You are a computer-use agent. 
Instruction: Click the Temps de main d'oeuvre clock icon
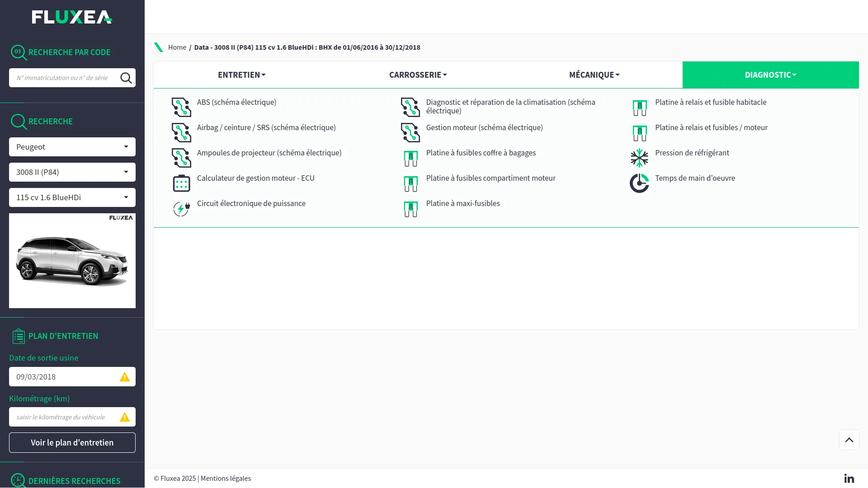pyautogui.click(x=639, y=183)
